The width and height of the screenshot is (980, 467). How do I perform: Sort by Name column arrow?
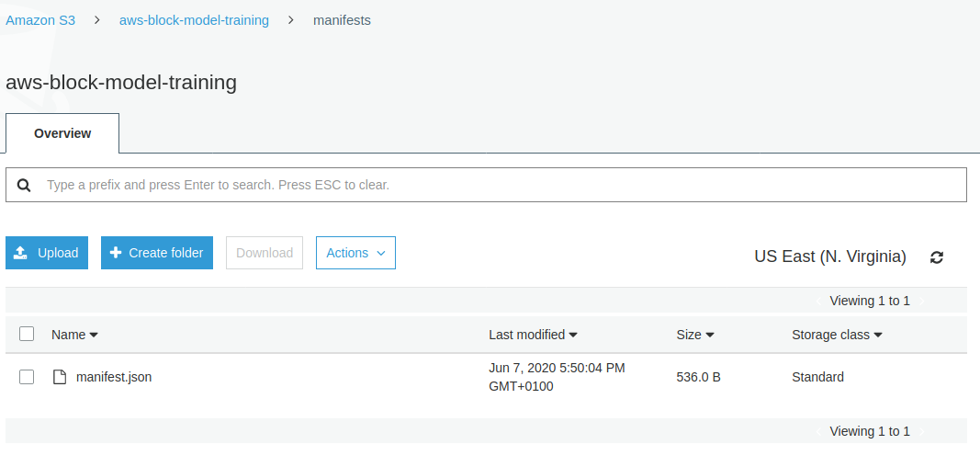(x=94, y=336)
